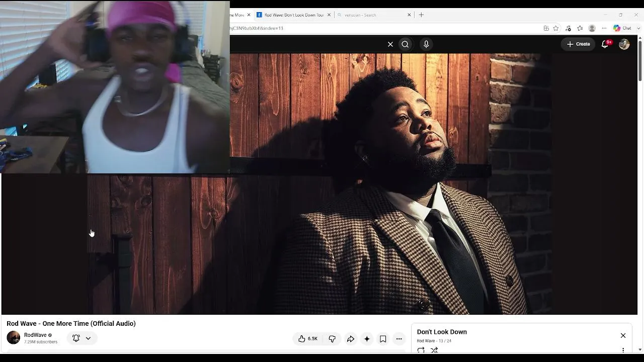Like the video with 6.5K likes
This screenshot has width=644, height=362.
click(307, 339)
